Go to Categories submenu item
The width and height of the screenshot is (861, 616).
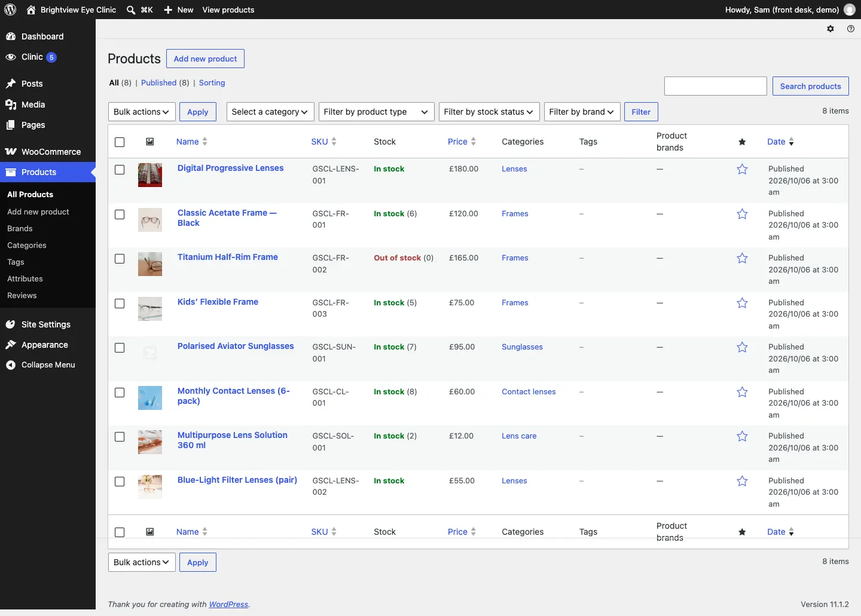pos(27,246)
